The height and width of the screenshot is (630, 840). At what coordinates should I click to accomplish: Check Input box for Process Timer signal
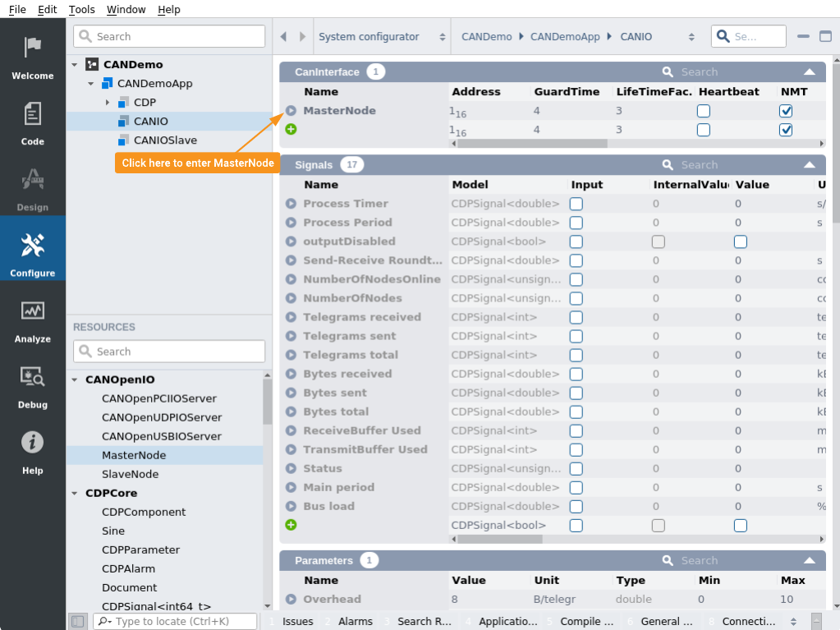tap(576, 204)
